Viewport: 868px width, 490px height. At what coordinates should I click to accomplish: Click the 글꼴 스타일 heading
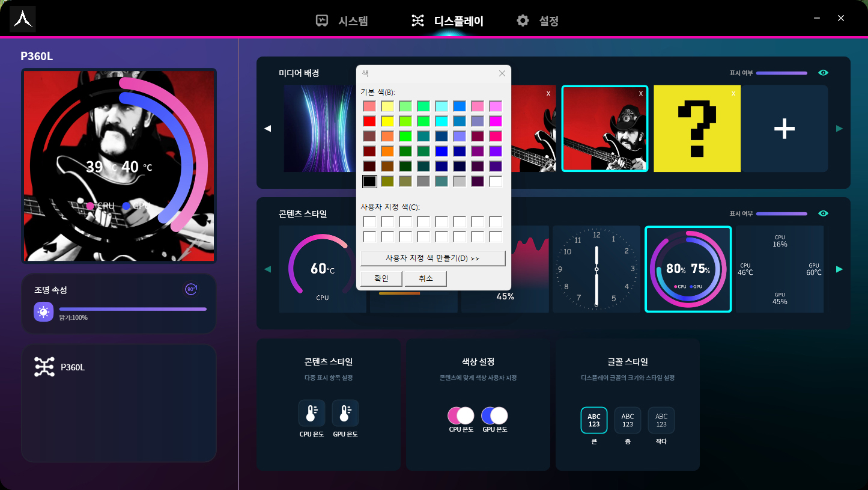tap(628, 362)
